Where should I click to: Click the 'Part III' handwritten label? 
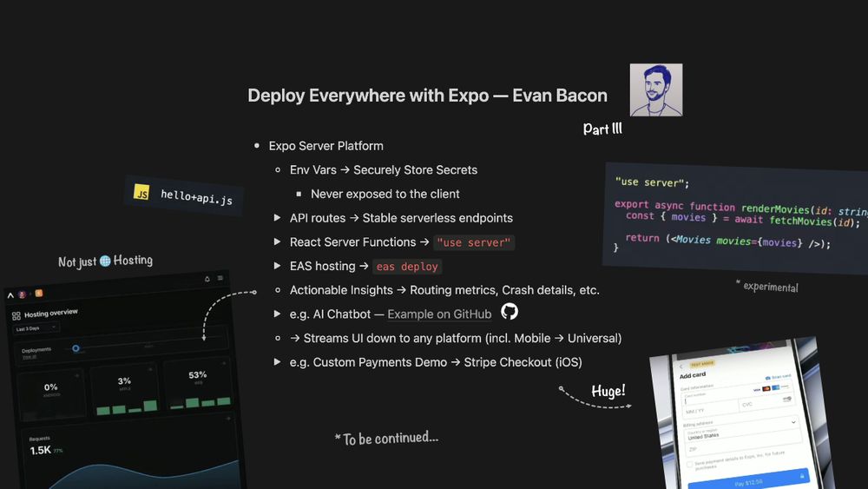[602, 129]
